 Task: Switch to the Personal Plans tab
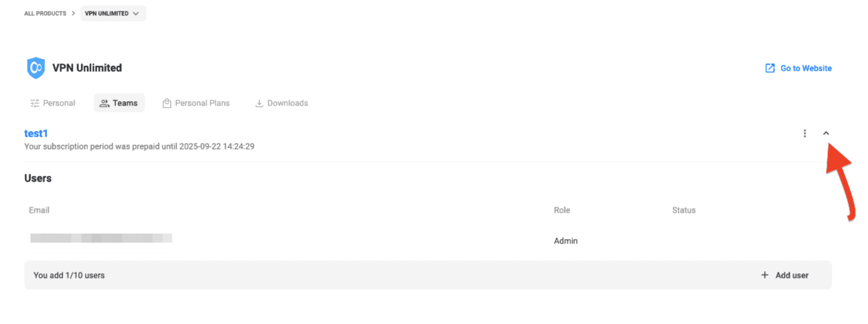(x=202, y=103)
